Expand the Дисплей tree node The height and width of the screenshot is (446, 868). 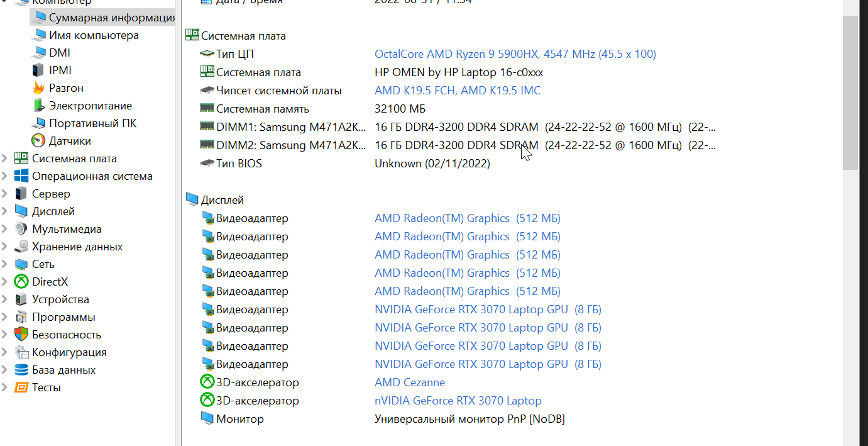pos(5,211)
